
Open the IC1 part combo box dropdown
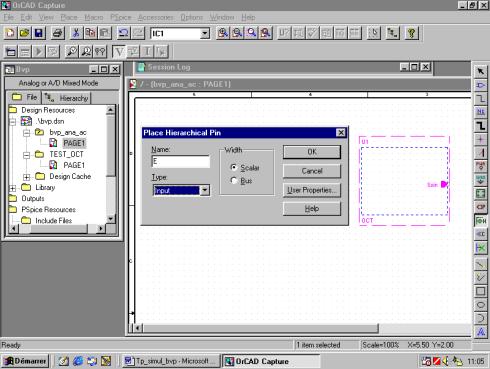tap(205, 33)
